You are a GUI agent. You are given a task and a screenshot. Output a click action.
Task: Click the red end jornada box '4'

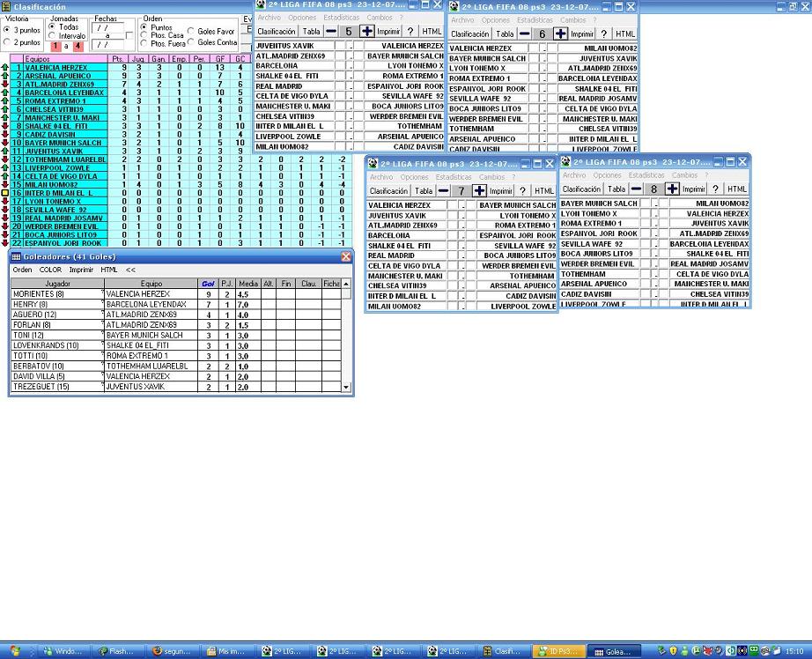pos(78,46)
